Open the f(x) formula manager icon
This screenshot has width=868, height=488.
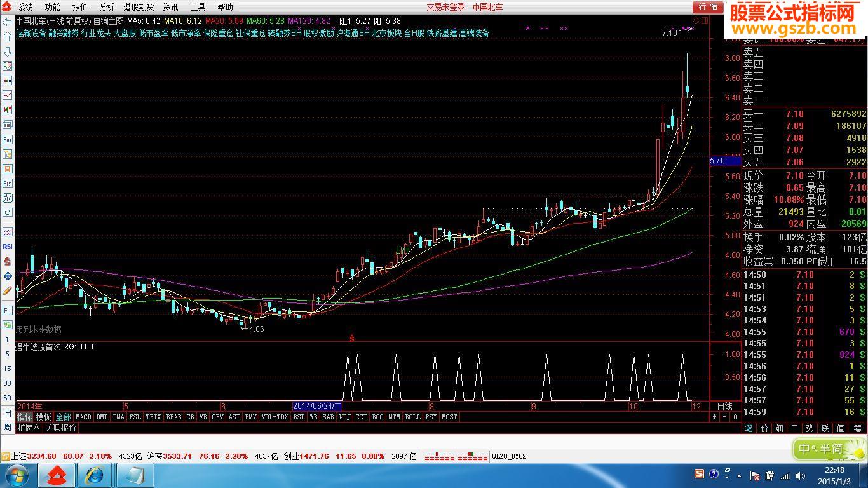pos(8,198)
